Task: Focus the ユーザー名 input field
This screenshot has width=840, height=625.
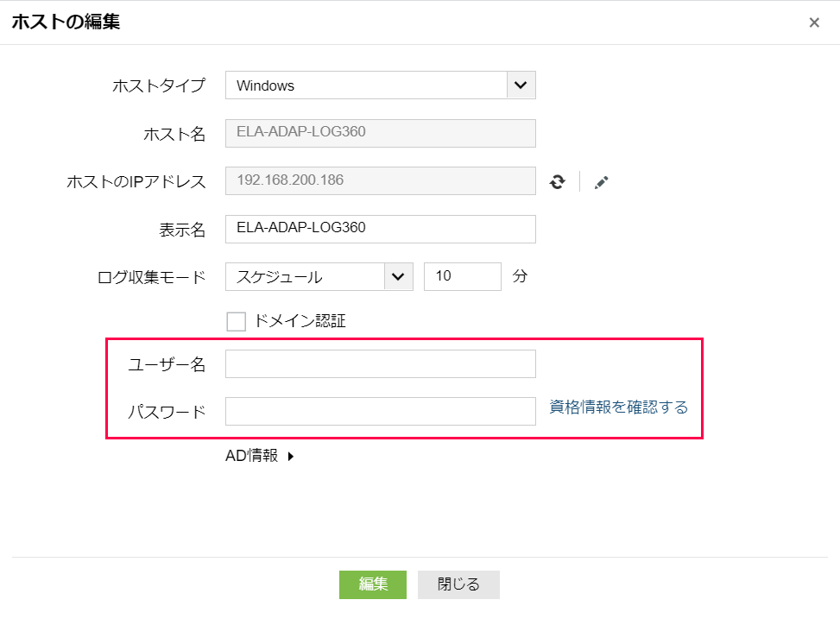Action: click(380, 364)
